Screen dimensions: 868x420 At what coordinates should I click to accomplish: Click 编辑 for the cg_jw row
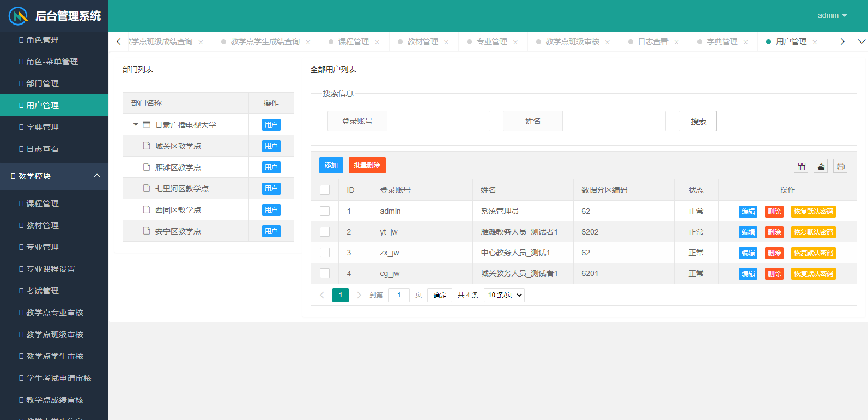tap(748, 274)
